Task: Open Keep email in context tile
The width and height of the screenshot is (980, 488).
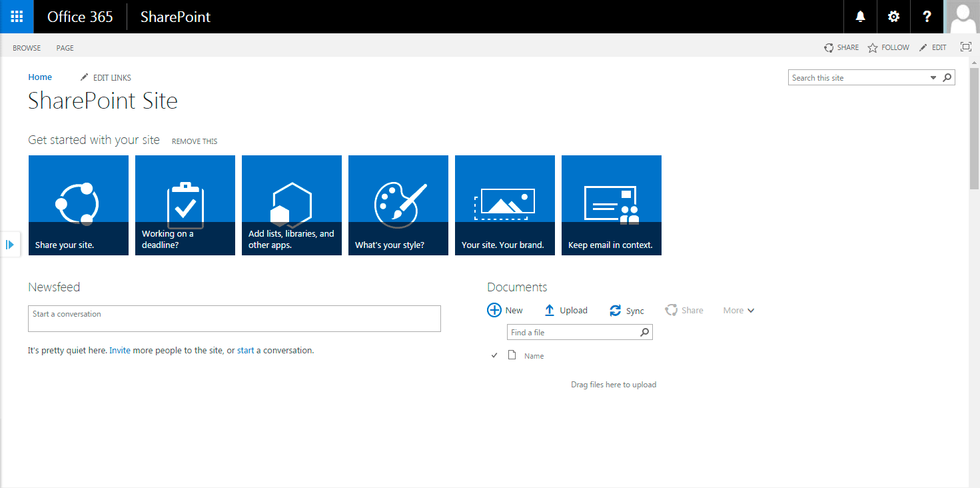Action: [612, 205]
